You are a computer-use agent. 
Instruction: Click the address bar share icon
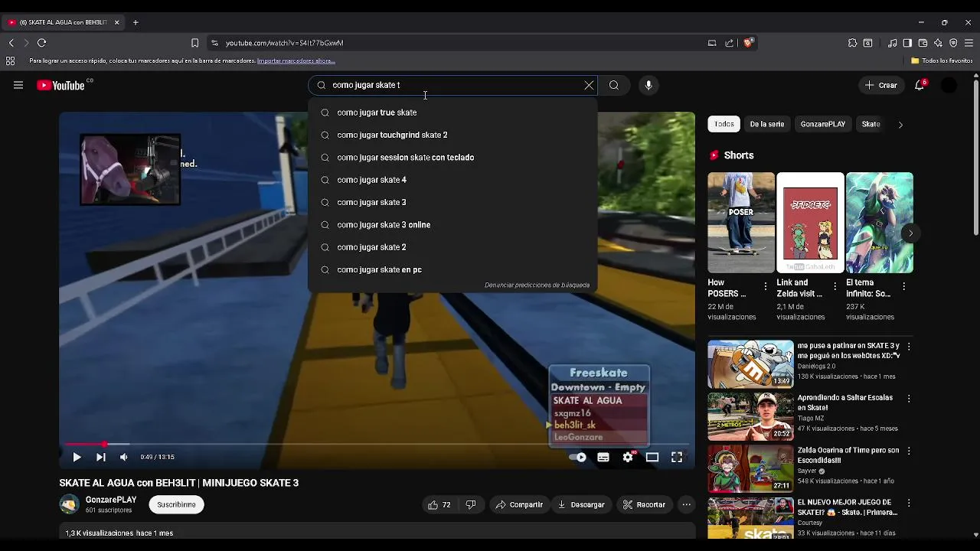coord(729,43)
